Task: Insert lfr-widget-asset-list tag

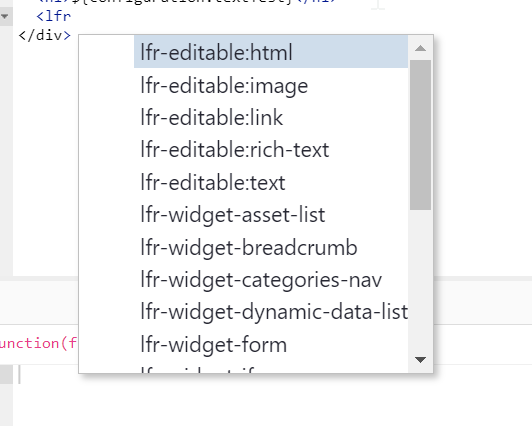Action: 271,214
